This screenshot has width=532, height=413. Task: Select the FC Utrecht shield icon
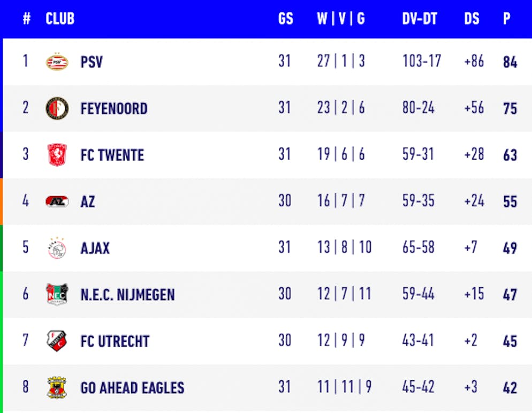[57, 341]
